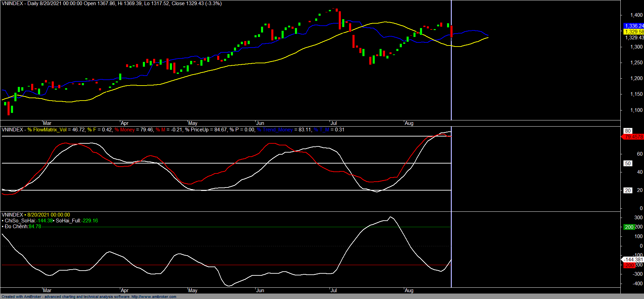Click the last red candle at the selector line
The image size is (644, 299).
tap(451, 31)
